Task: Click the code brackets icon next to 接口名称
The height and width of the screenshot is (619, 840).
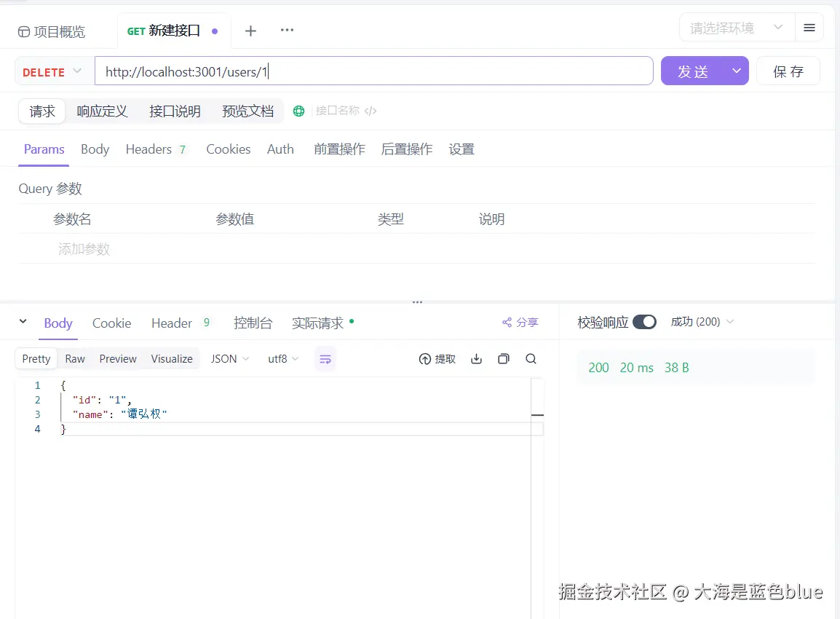Action: (x=371, y=111)
